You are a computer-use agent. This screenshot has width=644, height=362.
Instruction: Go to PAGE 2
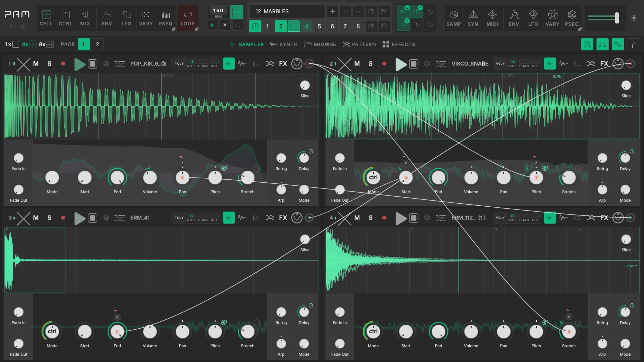coord(98,45)
